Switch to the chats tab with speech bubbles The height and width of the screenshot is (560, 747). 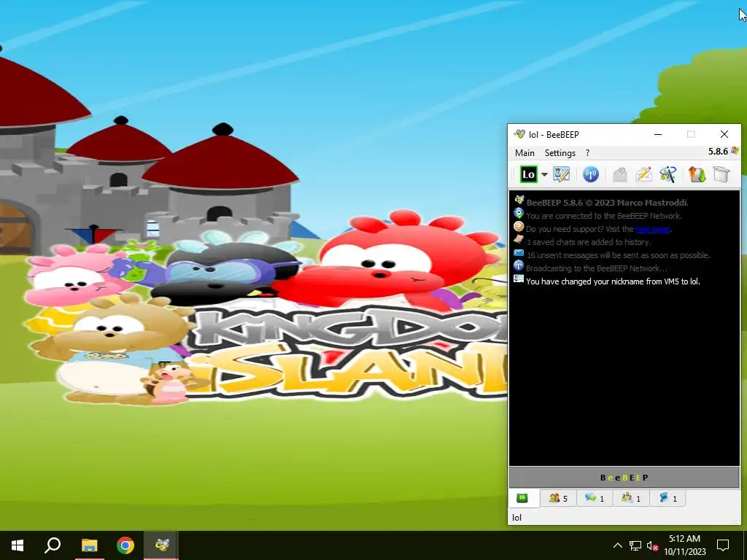595,498
